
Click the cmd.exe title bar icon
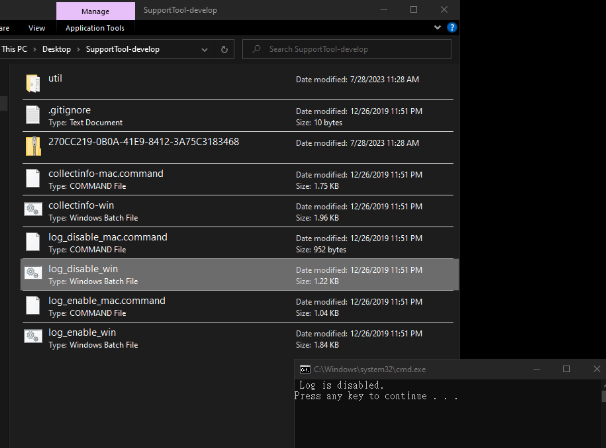[305, 370]
